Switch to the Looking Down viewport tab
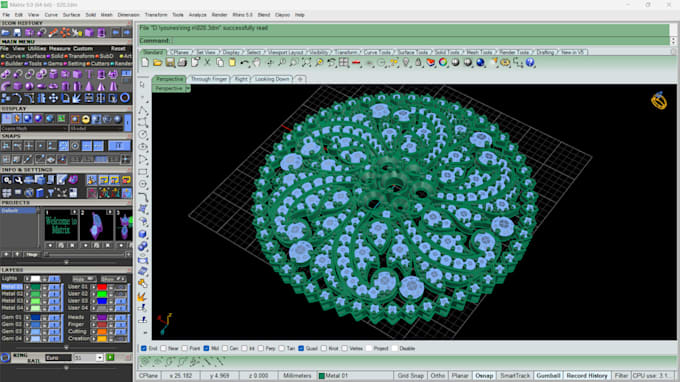Image resolution: width=680 pixels, height=382 pixels. click(x=272, y=79)
